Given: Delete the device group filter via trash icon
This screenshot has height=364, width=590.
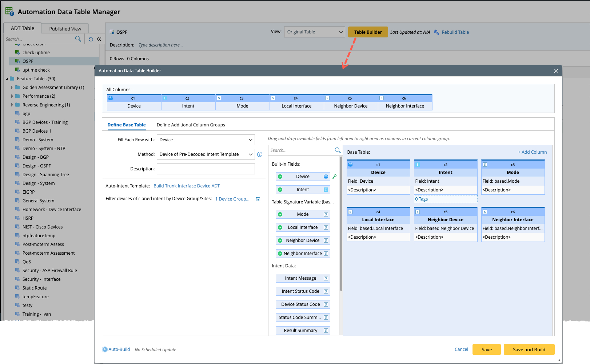Looking at the screenshot, I should [258, 199].
